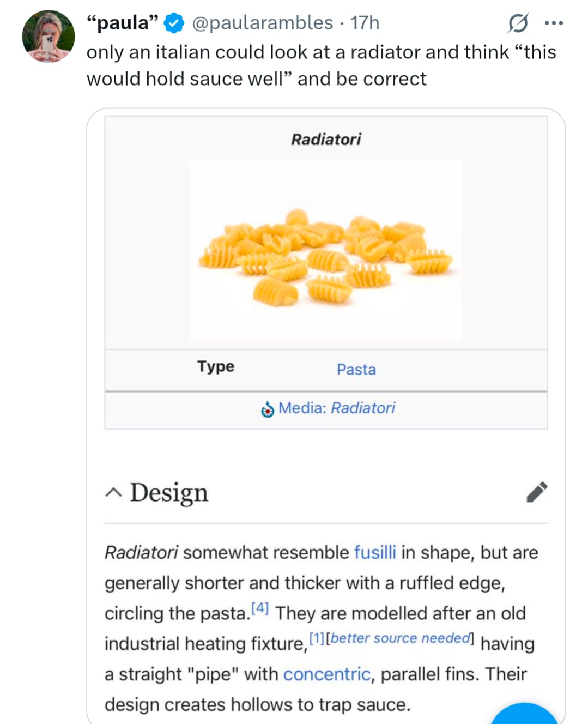Open the @paularambles handle
Viewport: 588px width, 724px height.
click(262, 23)
